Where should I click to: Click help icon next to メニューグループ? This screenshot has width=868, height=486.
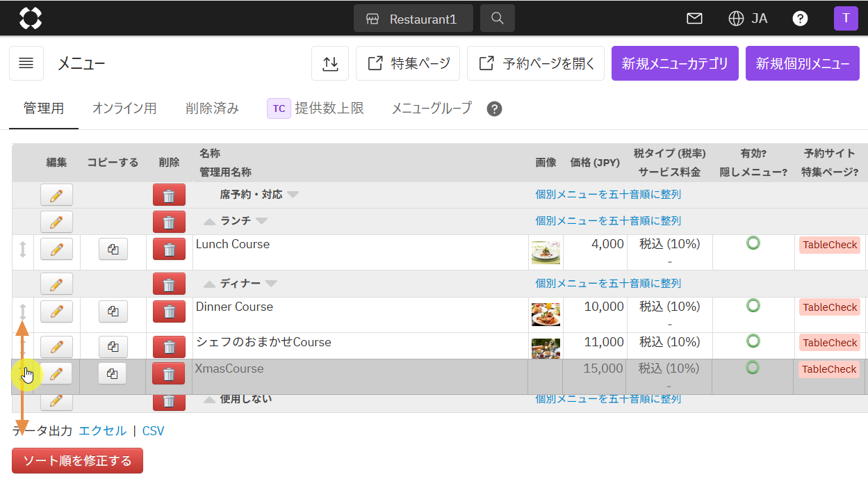pos(494,109)
